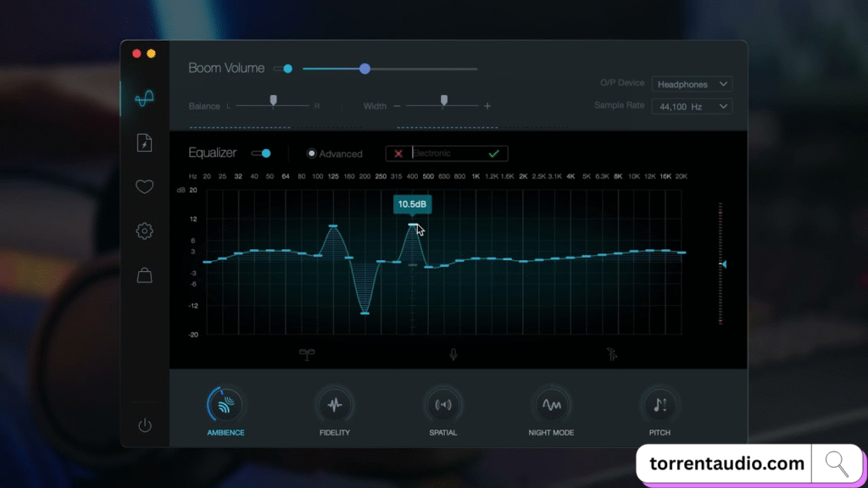Enable the Fidelity effect
868x488 pixels.
(334, 405)
